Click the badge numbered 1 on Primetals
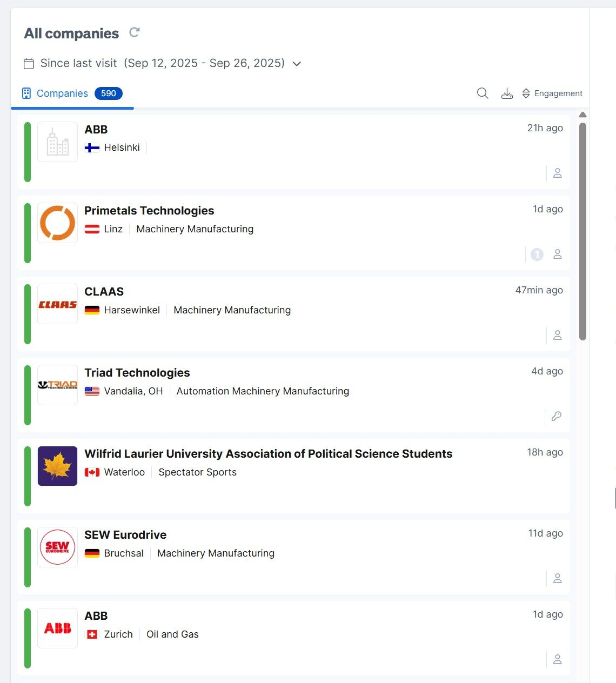 click(x=537, y=254)
